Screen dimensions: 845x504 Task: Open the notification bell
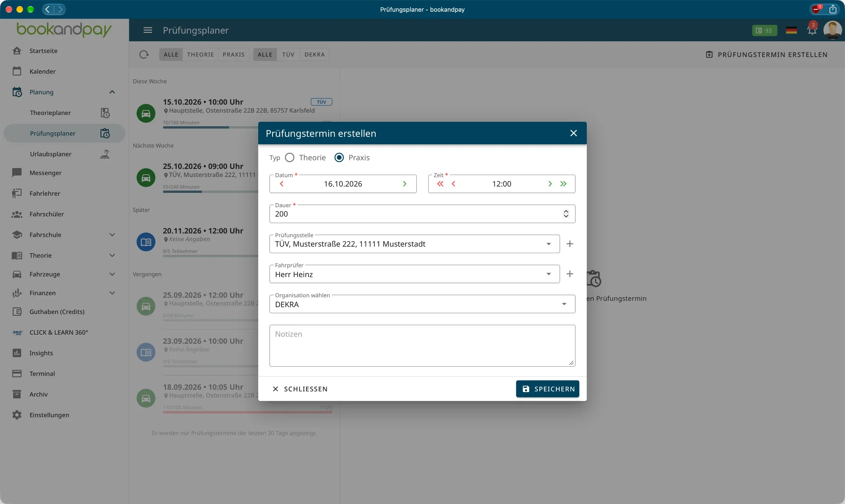tap(812, 30)
